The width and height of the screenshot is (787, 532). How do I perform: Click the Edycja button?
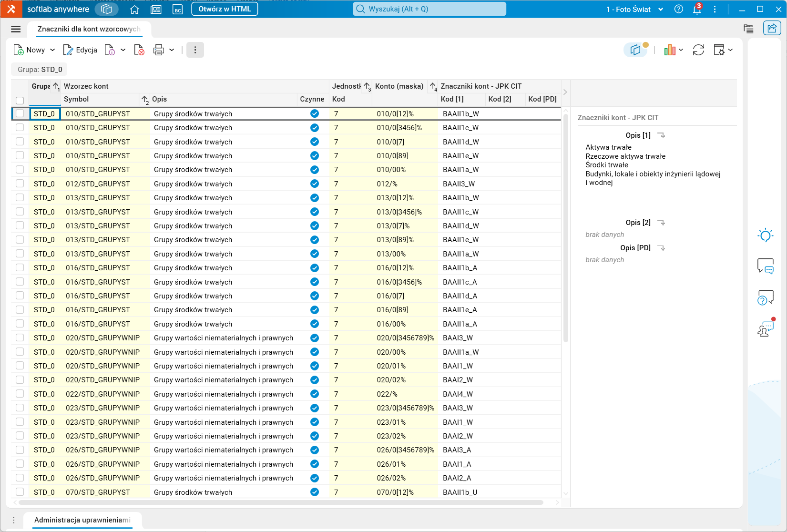[x=80, y=50]
